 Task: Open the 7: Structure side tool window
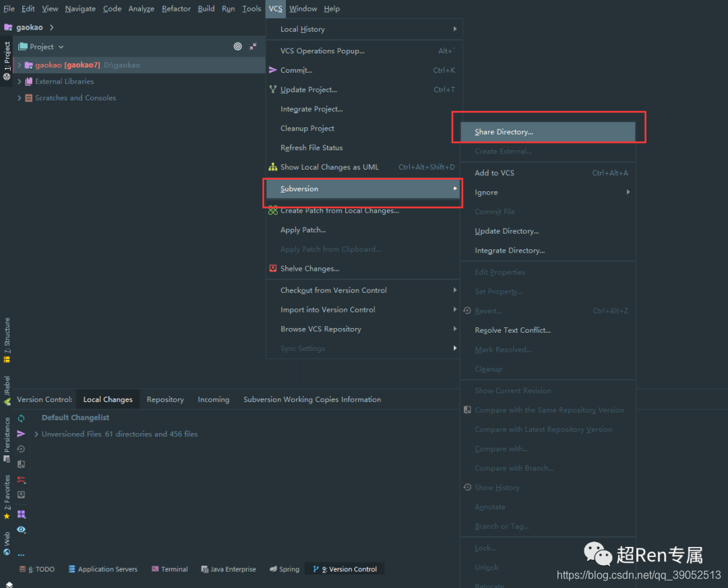(x=7, y=340)
